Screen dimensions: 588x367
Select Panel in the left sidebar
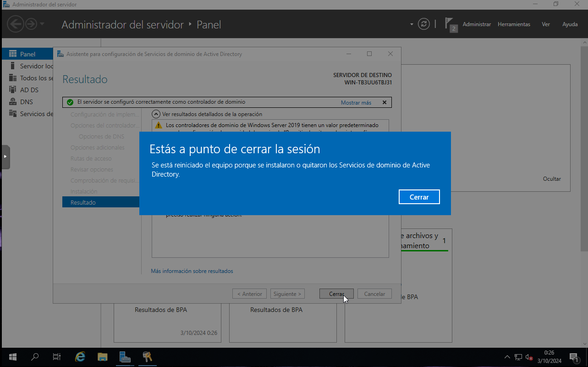coord(27,54)
